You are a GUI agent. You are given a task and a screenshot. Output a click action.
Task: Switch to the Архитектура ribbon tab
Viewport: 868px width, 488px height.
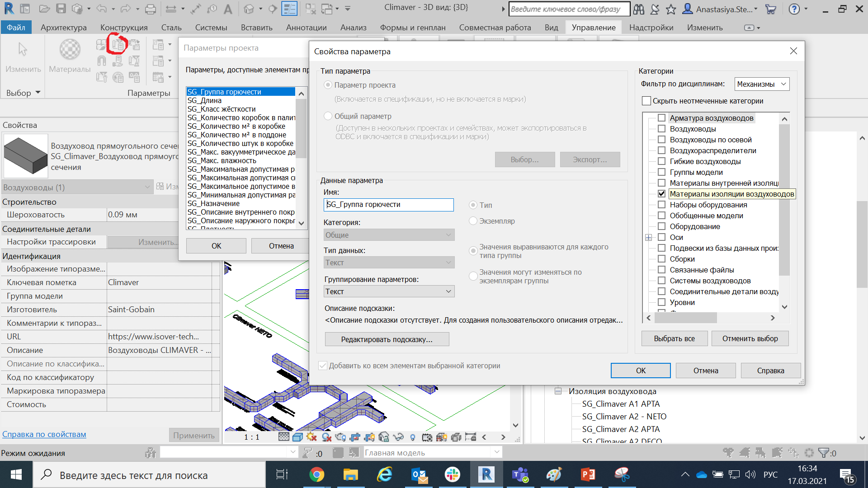(x=64, y=28)
